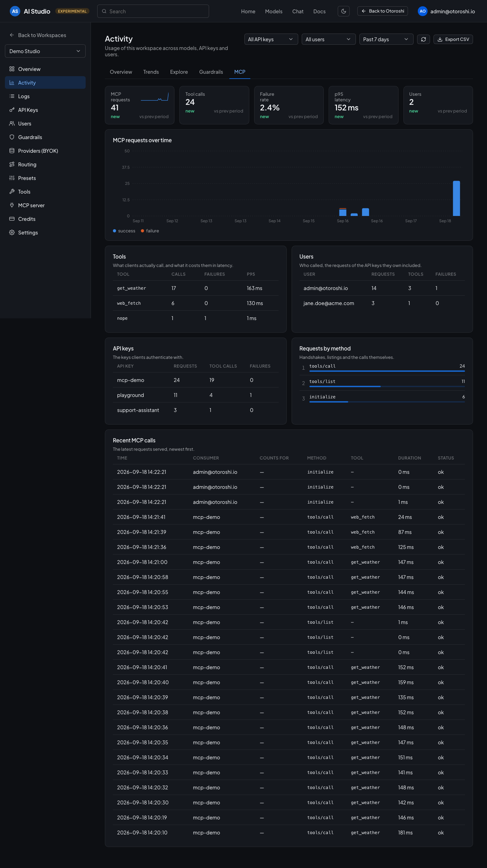487x868 pixels.
Task: Click the Users people icon in sidebar
Action: 12,123
